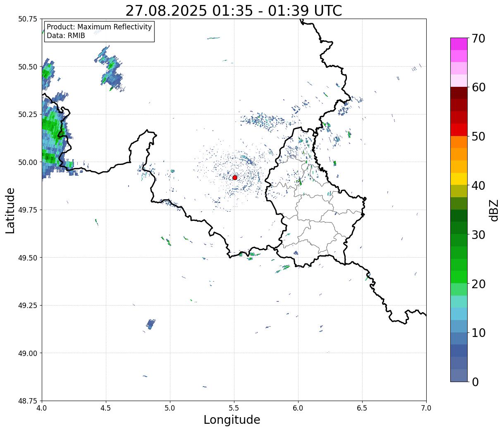Click the 'Product: Maximum Reflectivity' legend text
Image resolution: width=504 pixels, height=430 pixels.
pyautogui.click(x=99, y=27)
